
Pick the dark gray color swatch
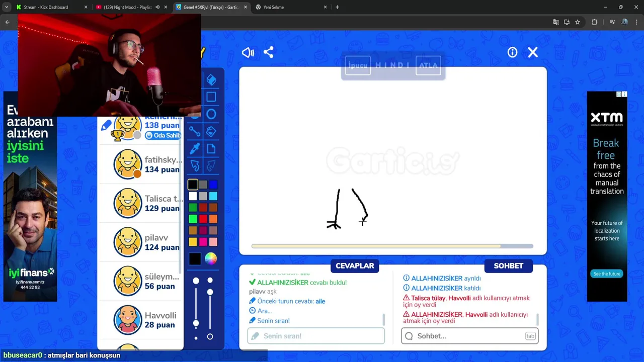click(203, 185)
